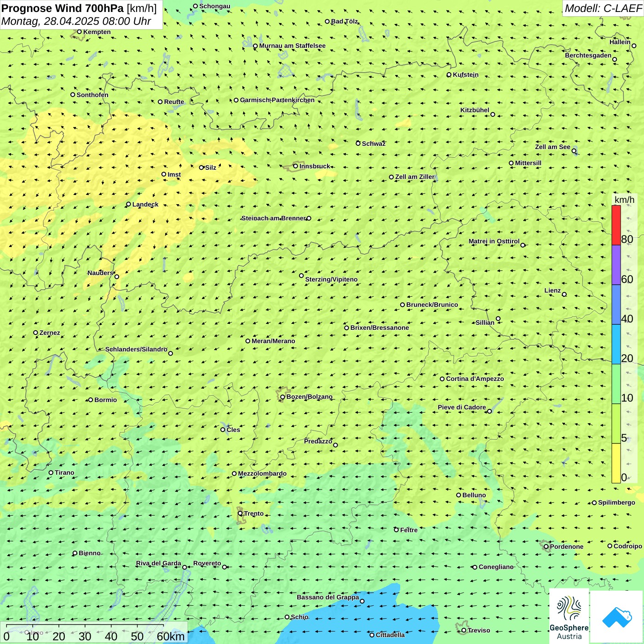The image size is (644, 644).
Task: Select the Lienz location label
Action: point(552,290)
